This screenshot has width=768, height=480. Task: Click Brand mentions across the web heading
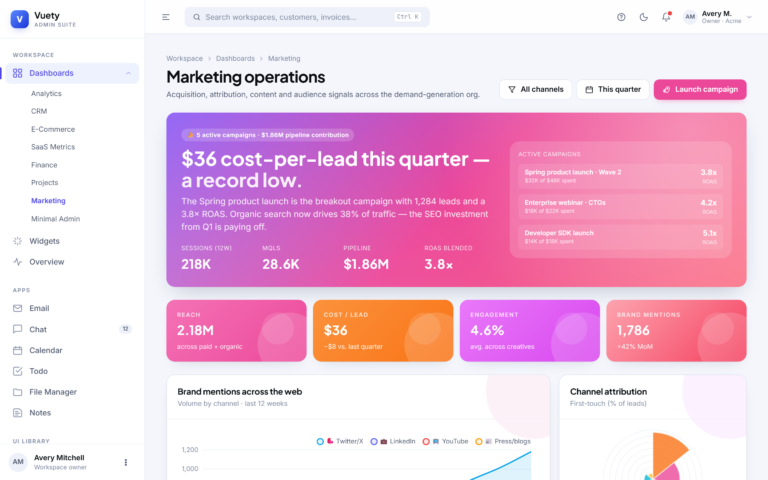pos(240,392)
